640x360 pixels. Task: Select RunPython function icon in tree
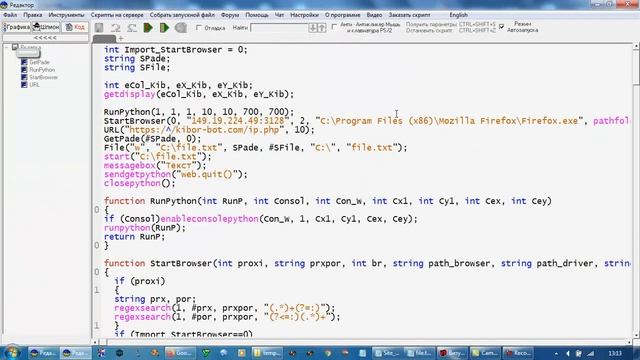24,70
